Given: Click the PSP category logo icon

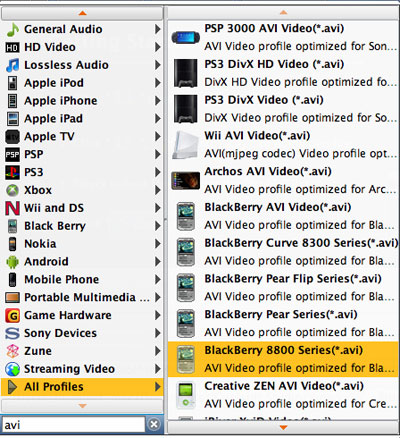Looking at the screenshot, I should pos(12,155).
